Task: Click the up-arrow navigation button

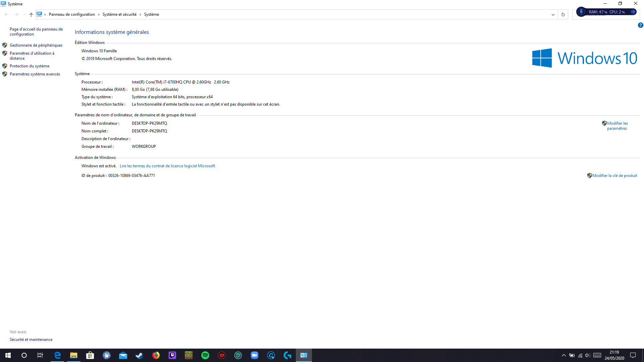Action: [31, 14]
